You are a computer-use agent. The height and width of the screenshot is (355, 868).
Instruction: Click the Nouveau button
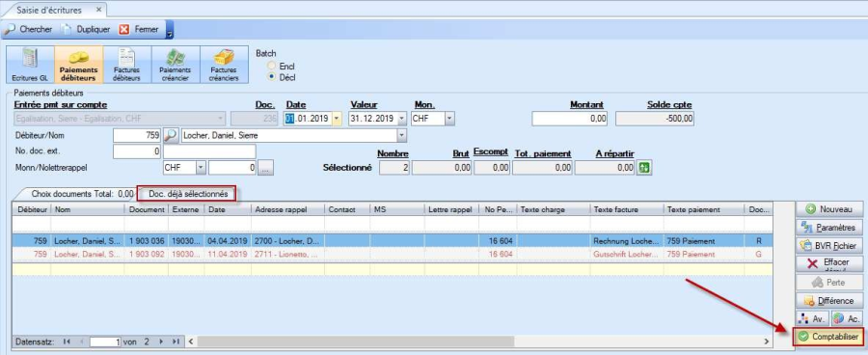click(x=829, y=208)
